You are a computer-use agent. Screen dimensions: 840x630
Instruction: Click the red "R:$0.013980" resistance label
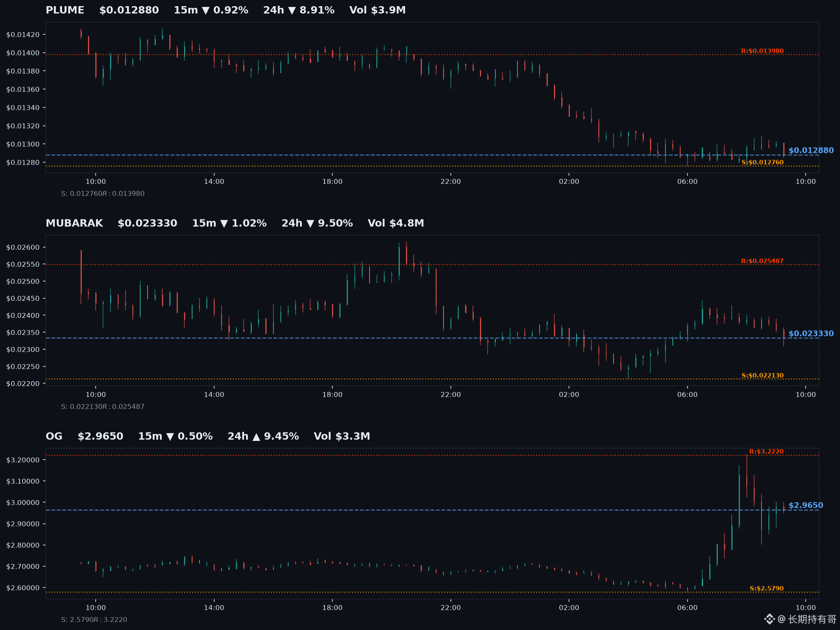coord(762,51)
